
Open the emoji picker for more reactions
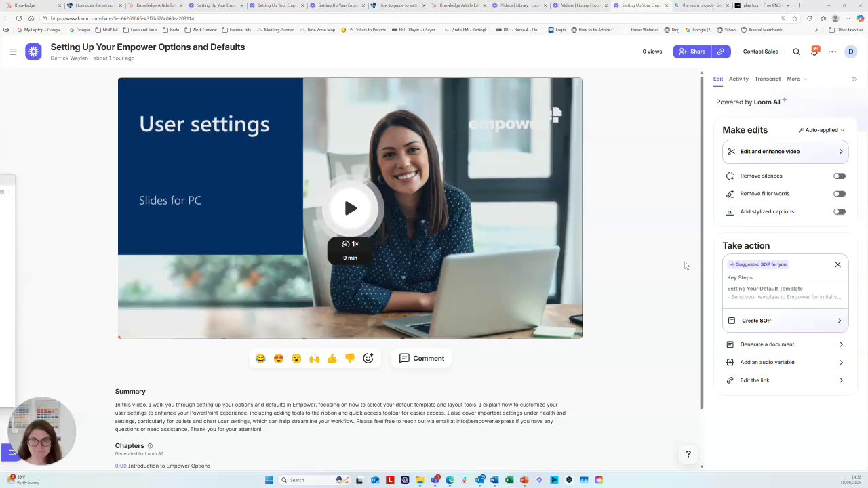point(368,359)
